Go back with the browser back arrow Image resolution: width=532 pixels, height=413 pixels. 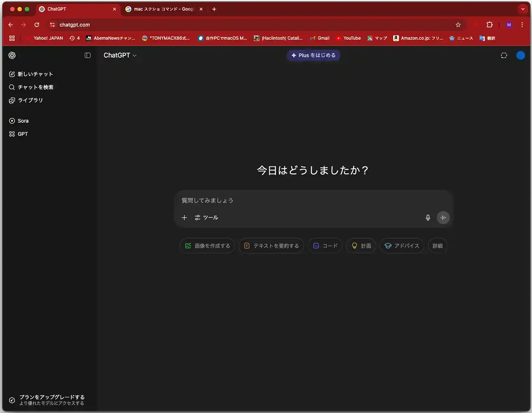(11, 25)
